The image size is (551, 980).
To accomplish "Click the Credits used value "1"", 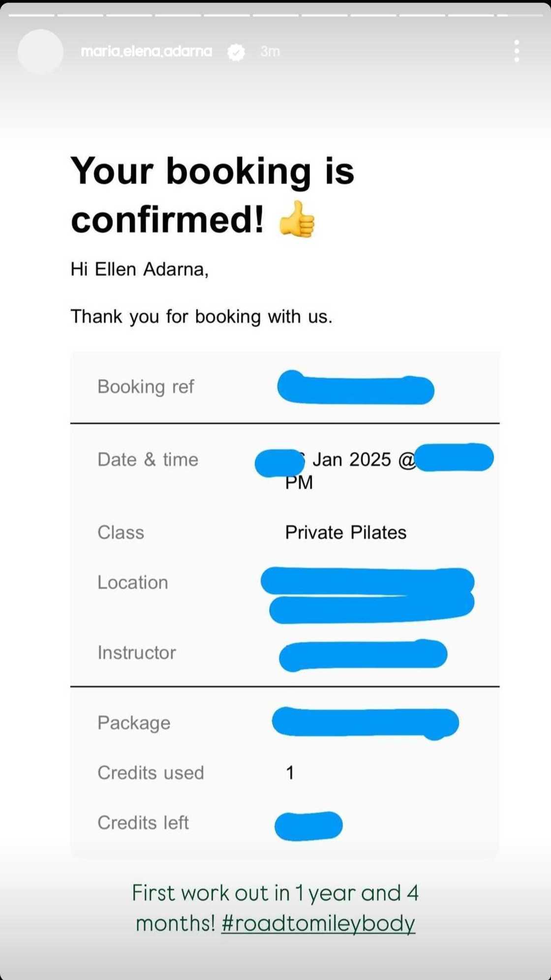I will pyautogui.click(x=290, y=773).
